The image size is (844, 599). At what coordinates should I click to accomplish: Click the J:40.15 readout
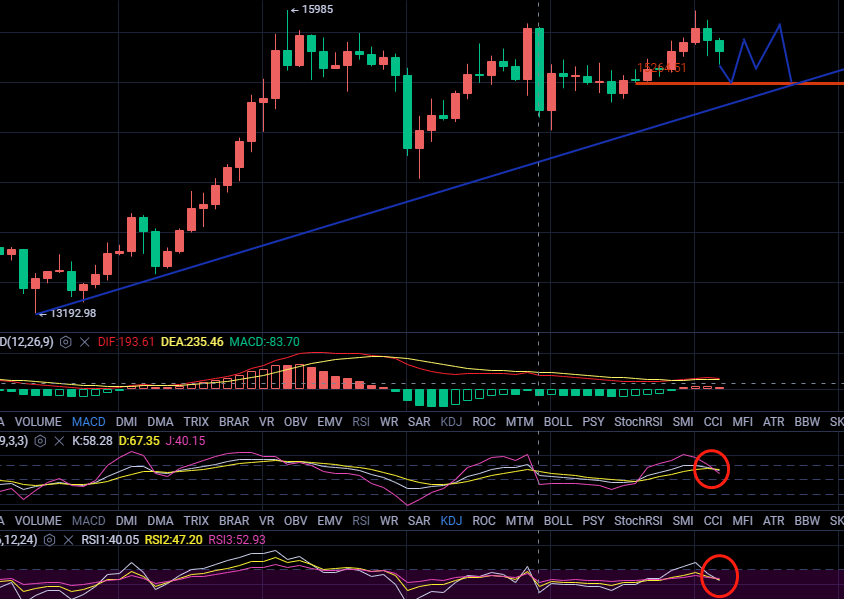[x=185, y=441]
